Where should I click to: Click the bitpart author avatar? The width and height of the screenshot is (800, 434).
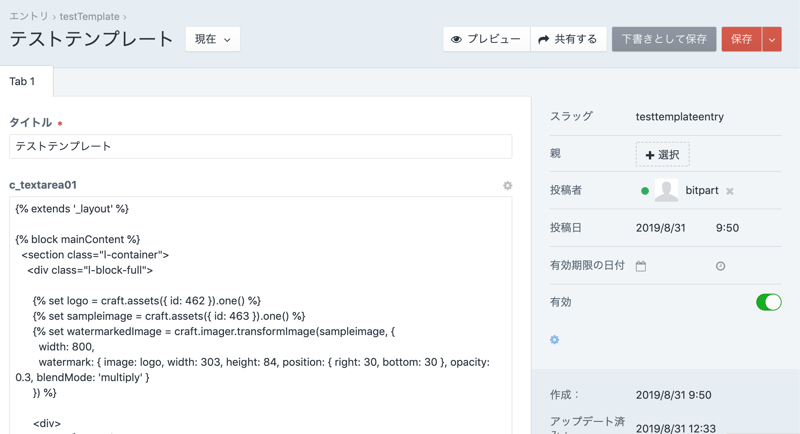click(666, 190)
